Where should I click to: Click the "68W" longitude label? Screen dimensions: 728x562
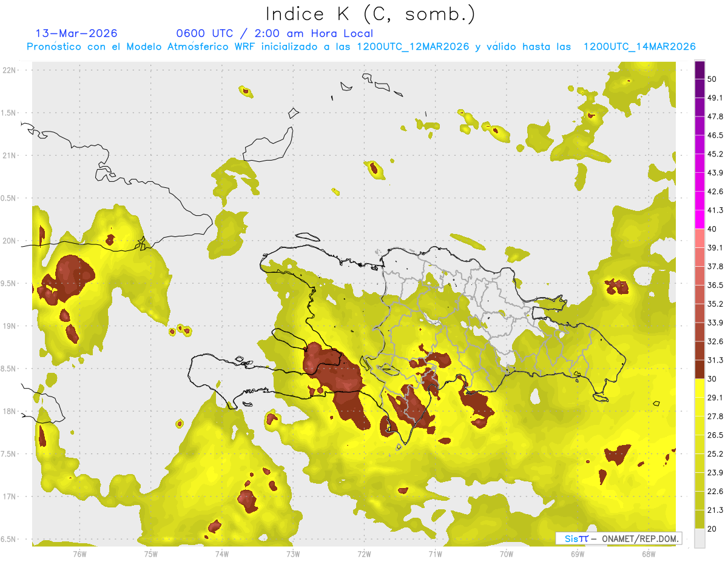[649, 554]
